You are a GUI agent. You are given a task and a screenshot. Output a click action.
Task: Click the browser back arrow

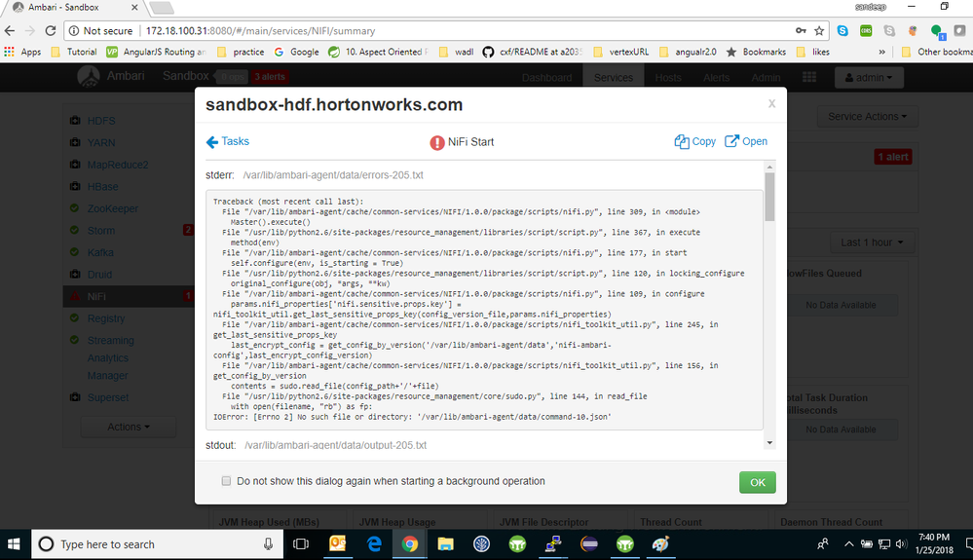(10, 30)
